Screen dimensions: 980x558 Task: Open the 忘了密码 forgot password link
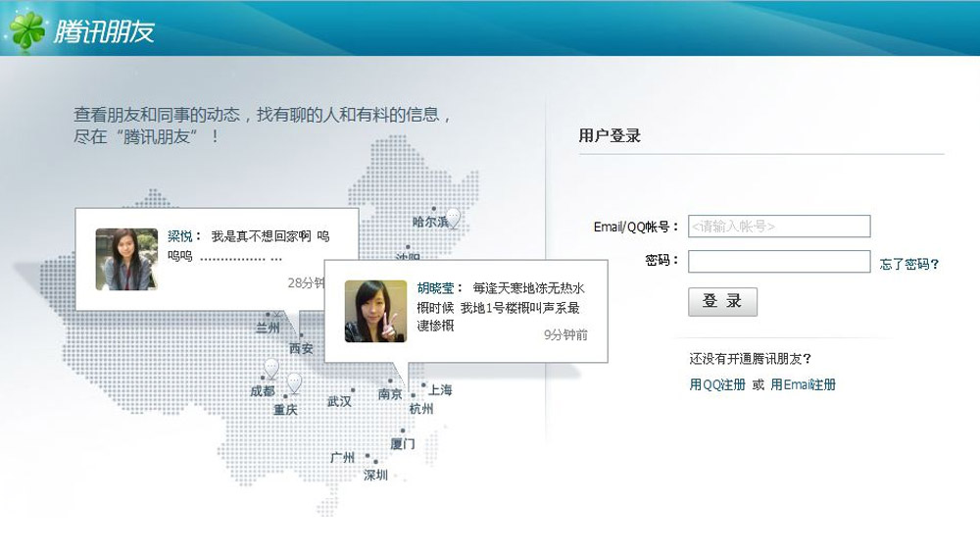click(x=909, y=264)
